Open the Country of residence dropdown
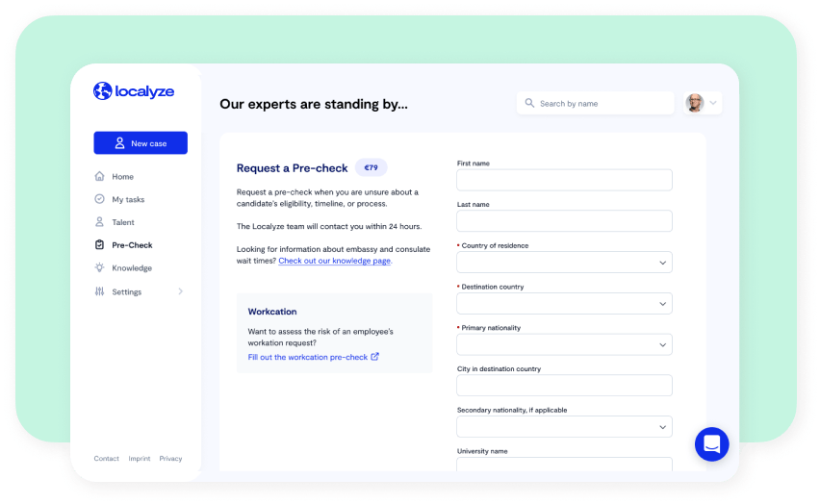820x504 pixels. pyautogui.click(x=564, y=263)
